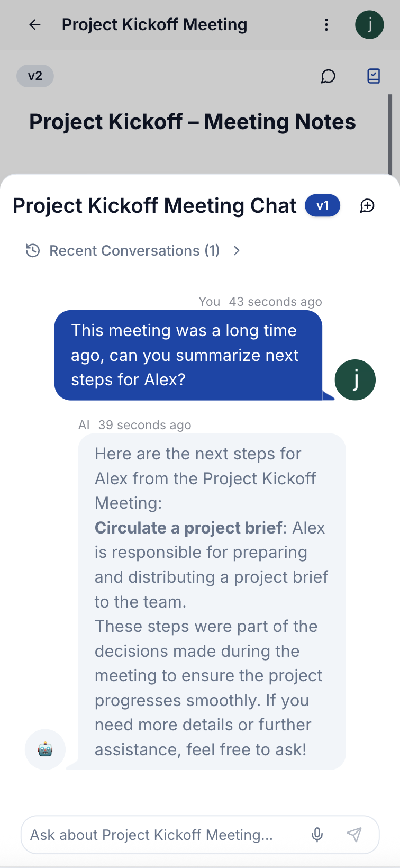Click the AI response message bubble
The width and height of the screenshot is (400, 868).
(212, 601)
